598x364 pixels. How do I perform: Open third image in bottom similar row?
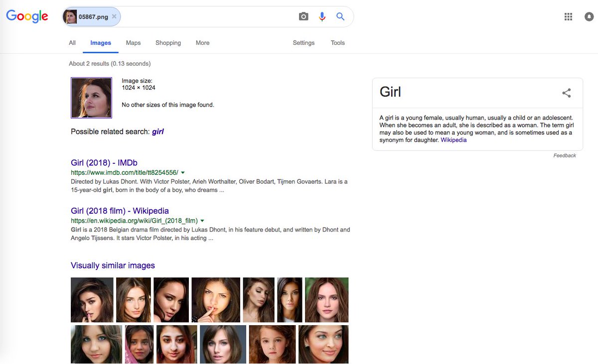(177, 345)
